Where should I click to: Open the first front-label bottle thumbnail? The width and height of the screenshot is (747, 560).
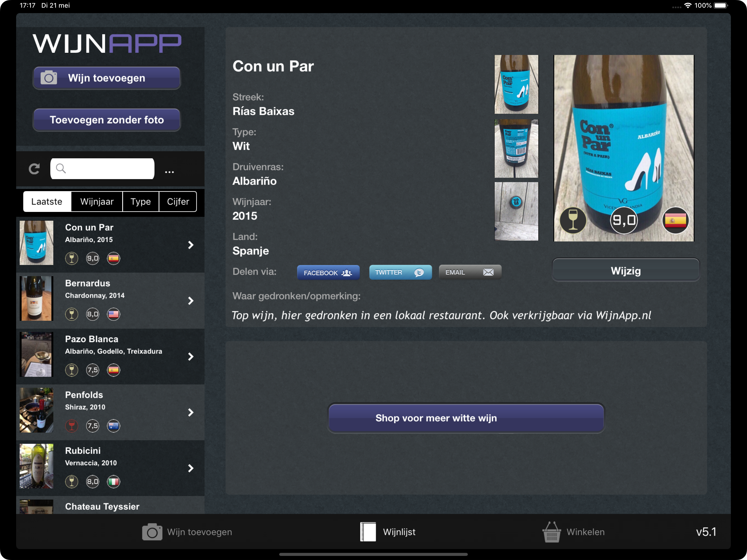pos(516,84)
